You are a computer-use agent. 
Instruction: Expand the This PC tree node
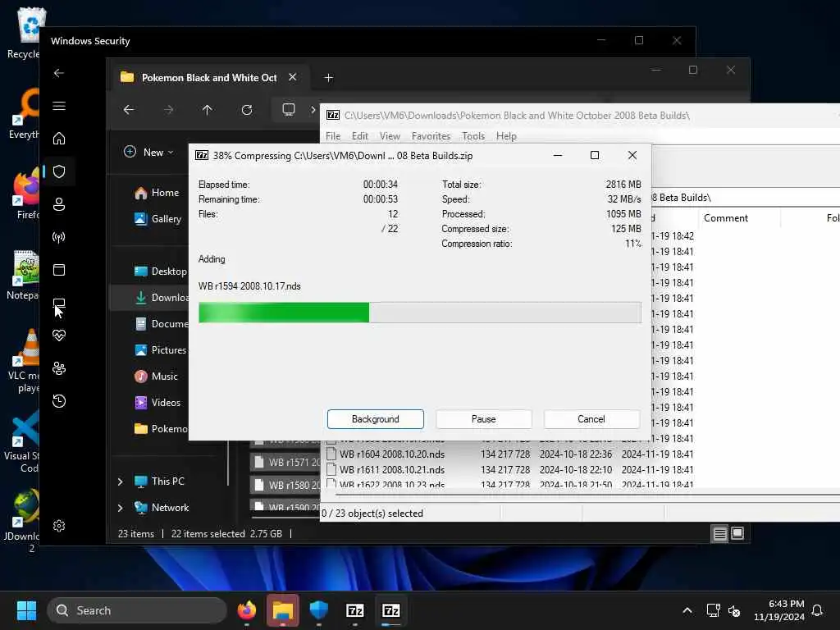120,482
